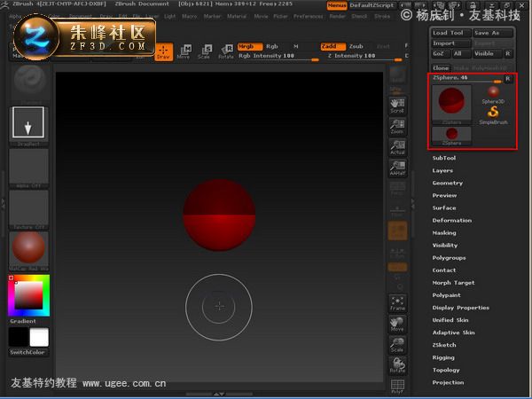Image resolution: width=532 pixels, height=399 pixels.
Task: Expand the Morph Target section
Action: 453,283
